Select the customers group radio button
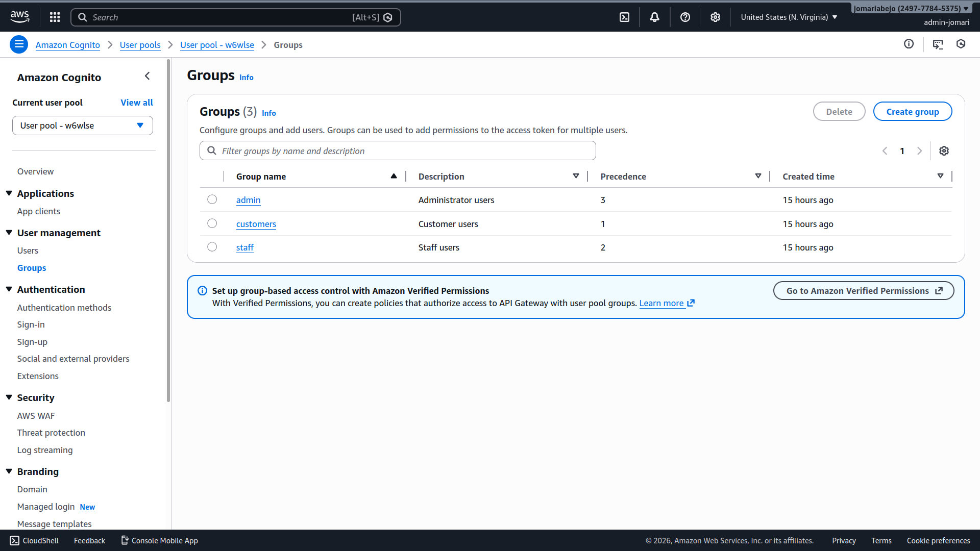Viewport: 980px width, 551px height. (212, 223)
